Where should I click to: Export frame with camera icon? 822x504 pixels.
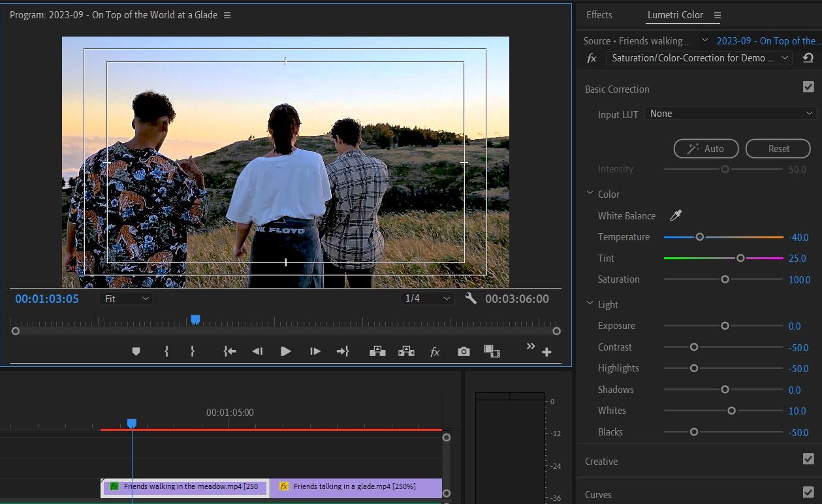[464, 351]
